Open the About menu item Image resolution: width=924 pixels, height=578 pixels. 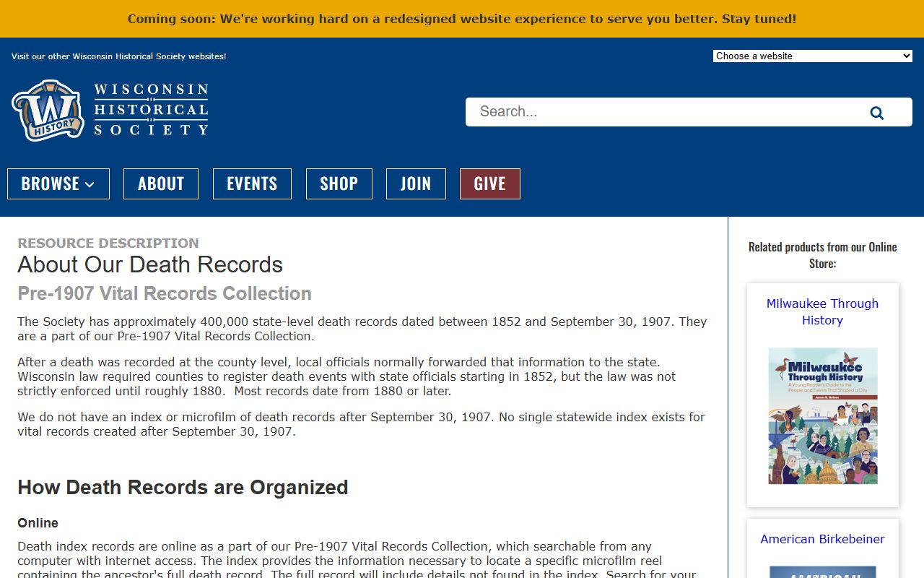click(x=161, y=184)
